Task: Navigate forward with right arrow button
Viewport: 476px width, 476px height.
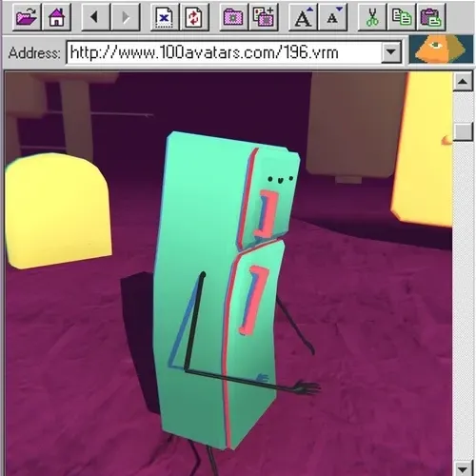Action: click(126, 17)
